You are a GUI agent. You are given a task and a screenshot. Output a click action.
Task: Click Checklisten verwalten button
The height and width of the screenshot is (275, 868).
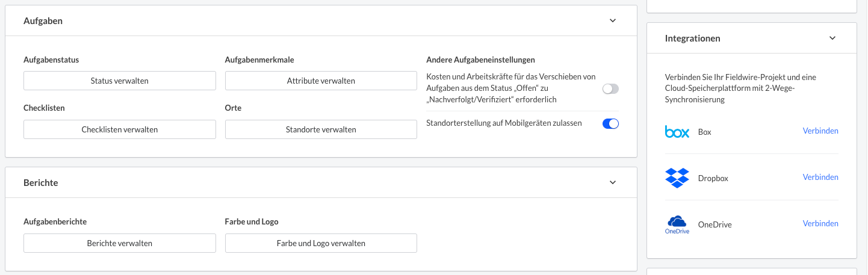120,129
